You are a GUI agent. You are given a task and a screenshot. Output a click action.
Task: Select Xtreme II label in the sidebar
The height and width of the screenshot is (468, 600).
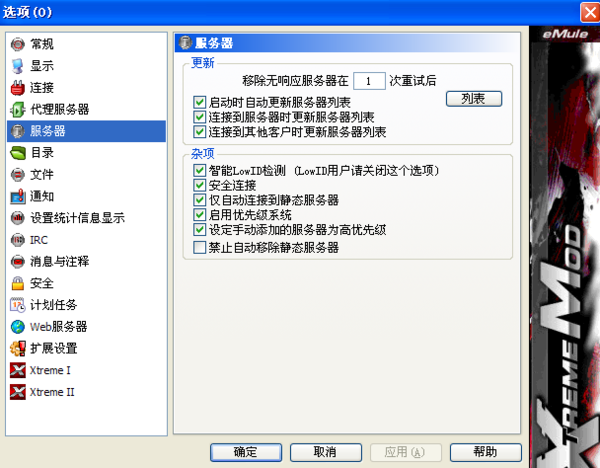(x=52, y=392)
